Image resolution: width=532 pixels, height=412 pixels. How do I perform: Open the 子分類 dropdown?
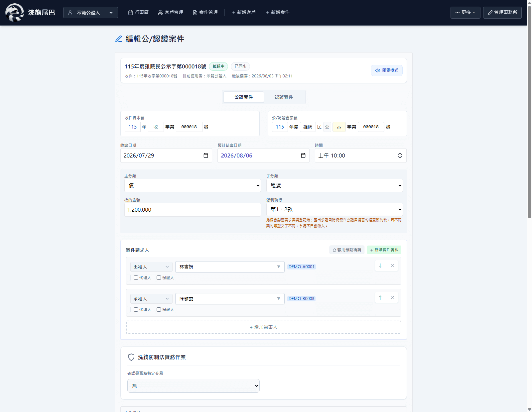click(x=334, y=185)
